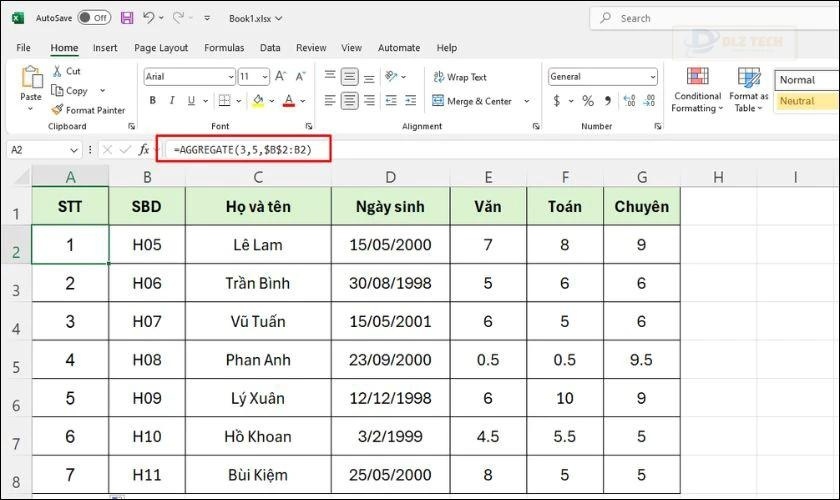
Task: Toggle Middle Align in the top alignment row
Action: (x=349, y=77)
